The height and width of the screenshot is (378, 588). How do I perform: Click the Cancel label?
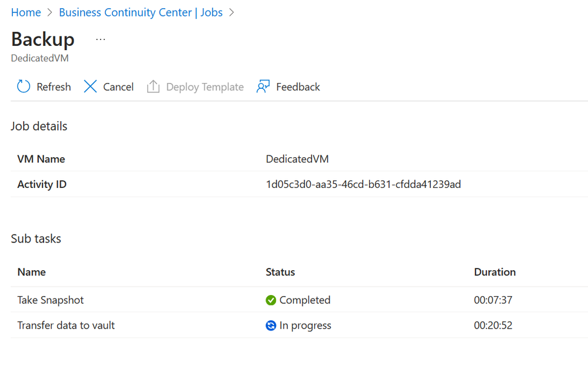click(x=118, y=87)
